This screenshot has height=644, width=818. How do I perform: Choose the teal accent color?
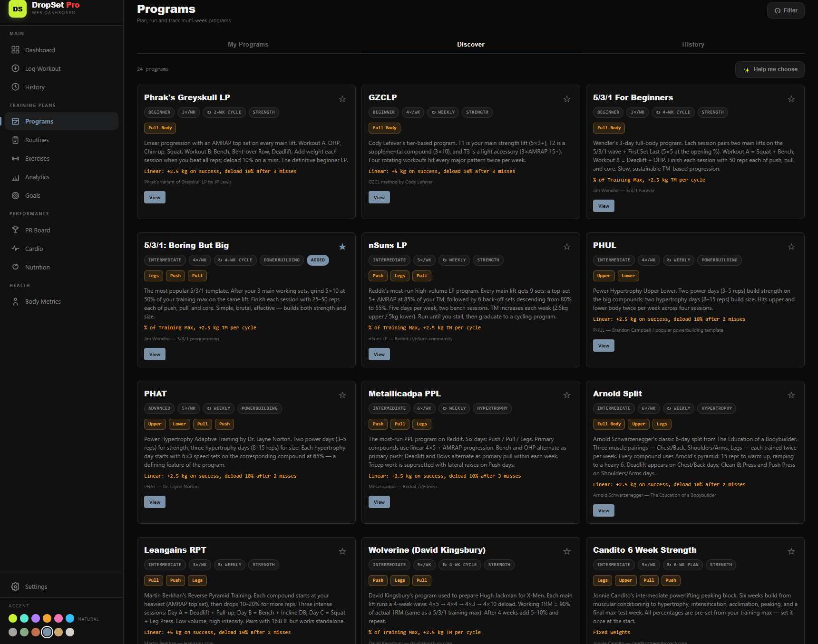tap(24, 618)
